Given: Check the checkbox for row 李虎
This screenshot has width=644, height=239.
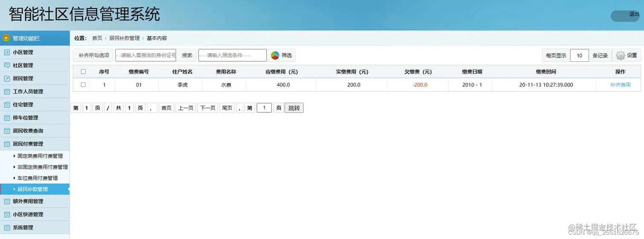Looking at the screenshot, I should click(83, 85).
